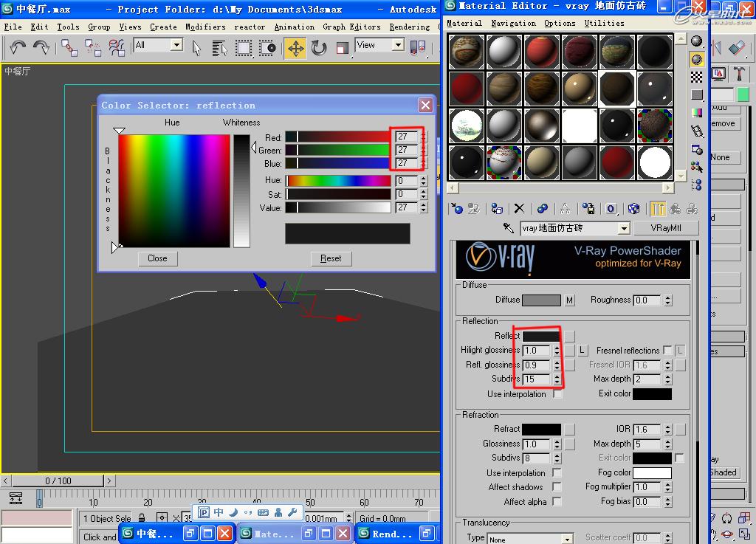Check the Affect alpha option
756x544 pixels.
[557, 502]
